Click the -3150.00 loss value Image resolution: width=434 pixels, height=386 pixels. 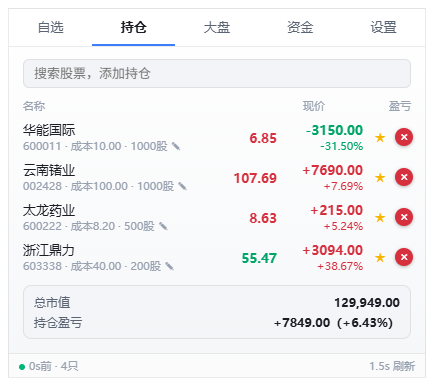pos(334,130)
